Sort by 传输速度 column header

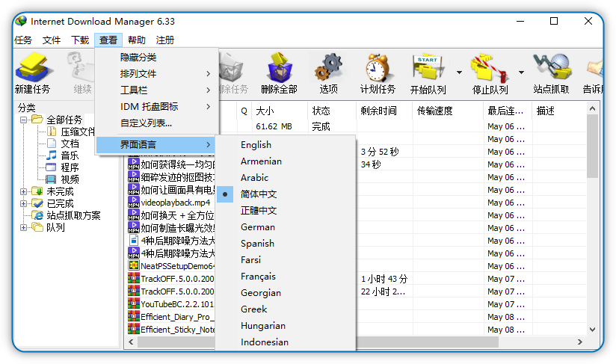click(x=448, y=111)
